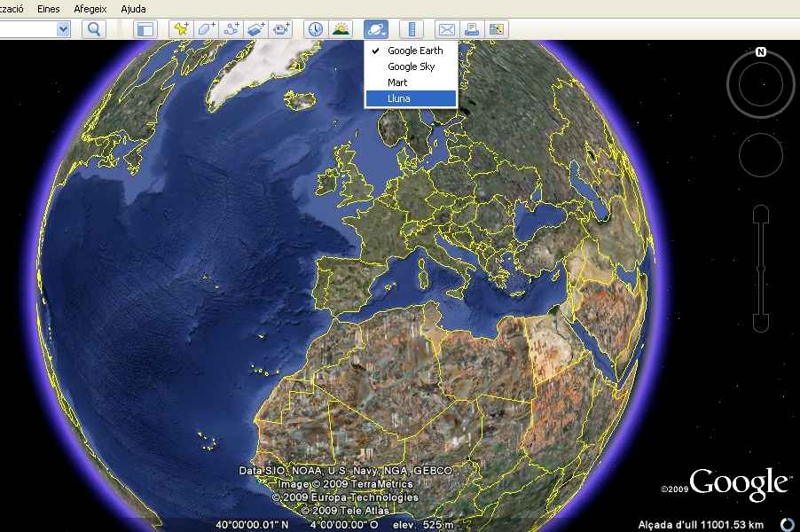Show historical imagery with the clock icon
This screenshot has height=532, width=800.
(316, 29)
